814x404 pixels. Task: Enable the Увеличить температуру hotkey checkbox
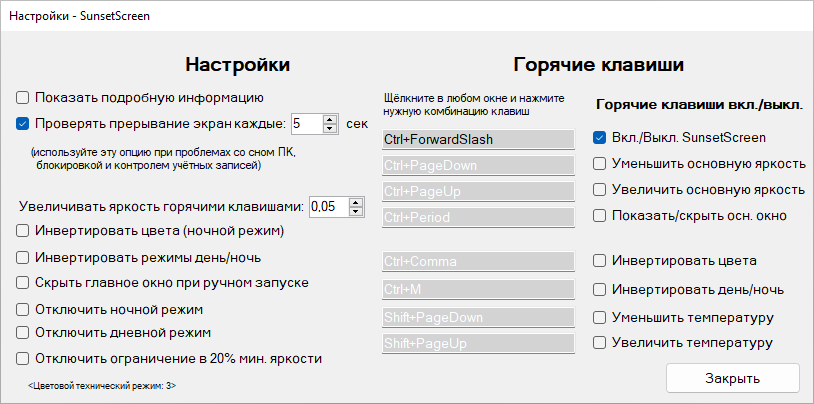(599, 344)
